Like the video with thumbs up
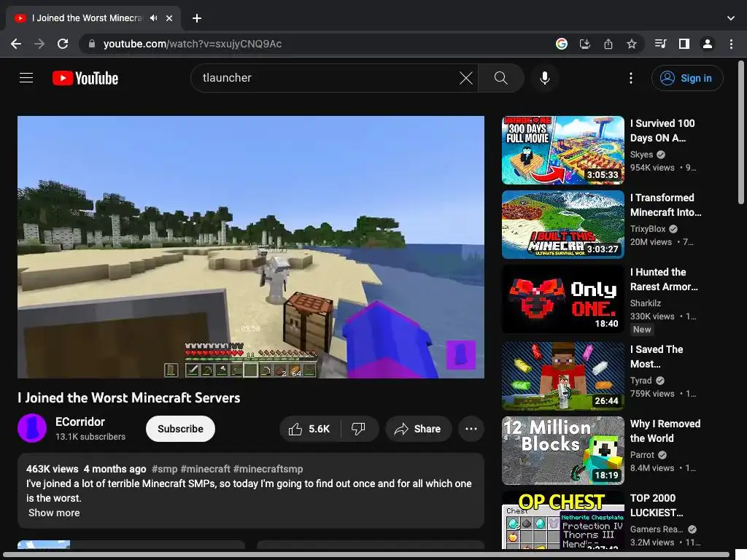 309,429
